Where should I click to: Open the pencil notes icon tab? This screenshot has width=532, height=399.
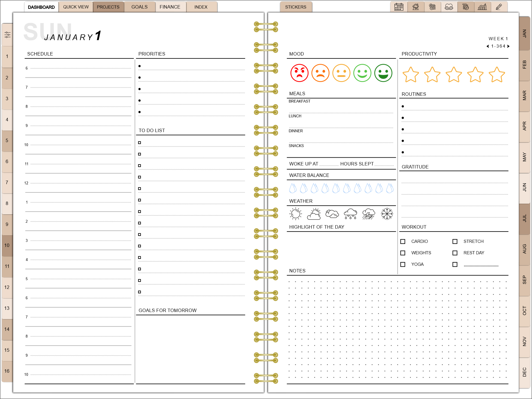[499, 7]
